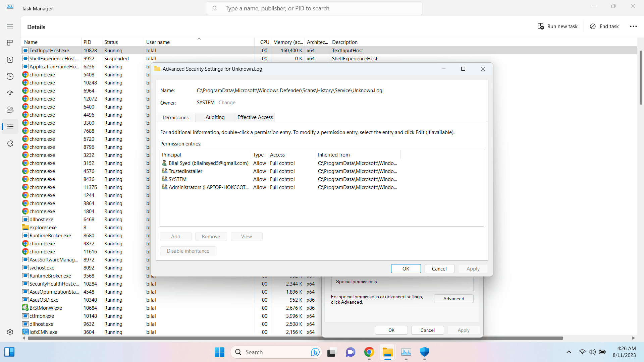Open Services view in sidebar

tap(10, 143)
